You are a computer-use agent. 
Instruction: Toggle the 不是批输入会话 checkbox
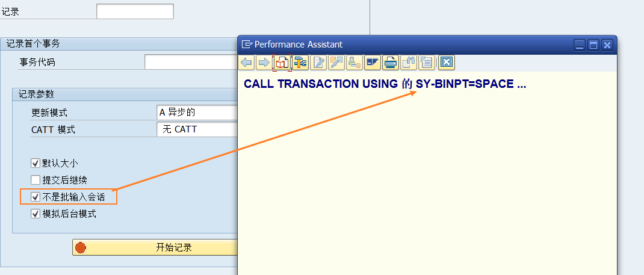36,197
